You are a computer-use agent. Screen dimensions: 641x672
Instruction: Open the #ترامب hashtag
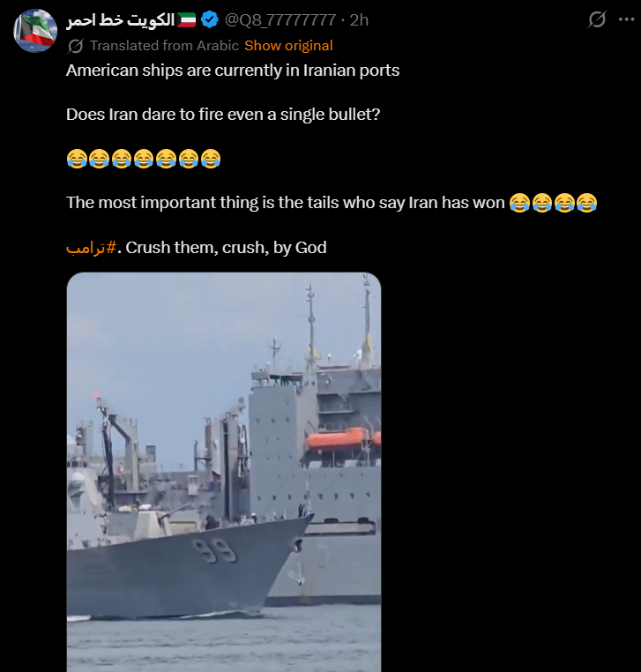(92, 248)
